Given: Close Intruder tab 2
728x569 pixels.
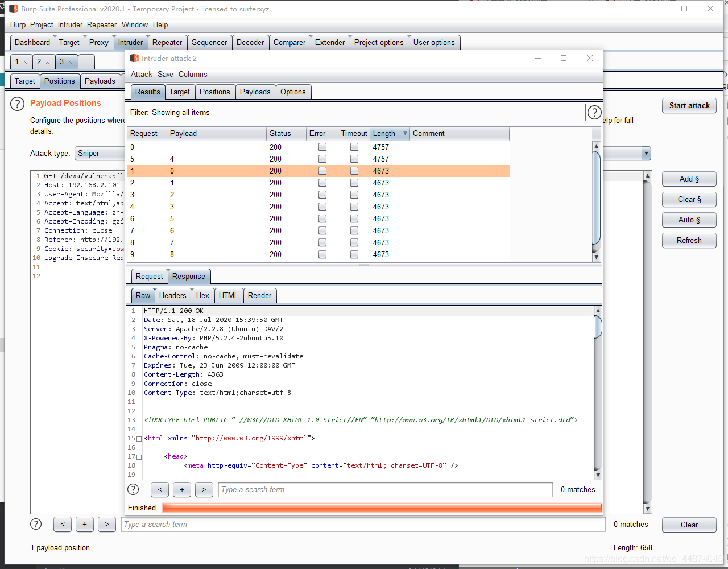Looking at the screenshot, I should pos(47,62).
